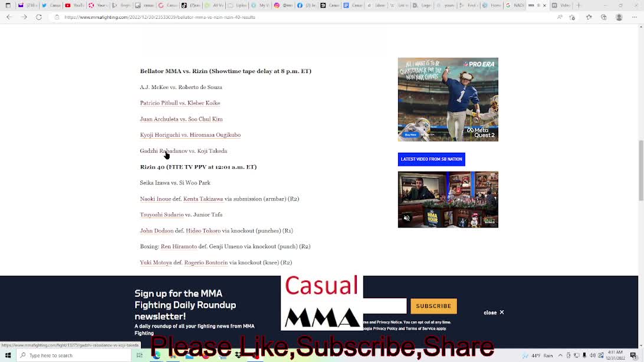Switch to the Twitter tab
Viewport: 644px width, 362px height.
[51, 5]
